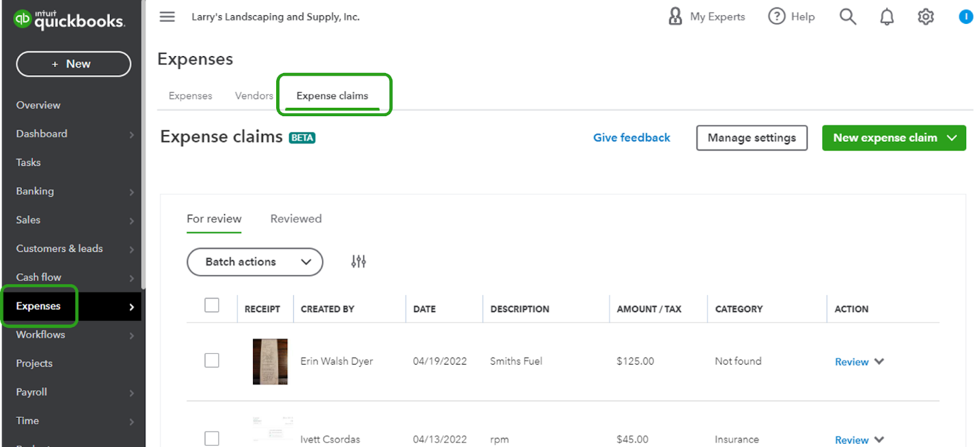This screenshot has height=447, width=974.
Task: Select the Expense claims tab
Action: point(332,96)
